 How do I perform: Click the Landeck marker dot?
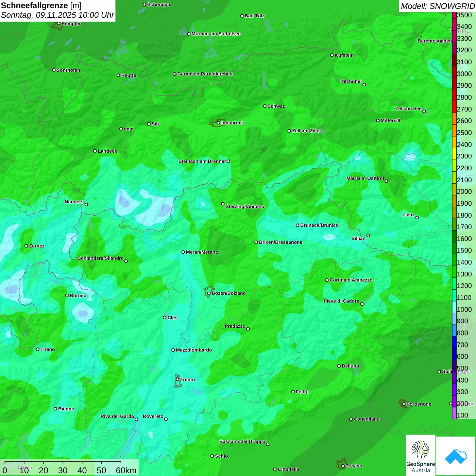click(x=95, y=151)
